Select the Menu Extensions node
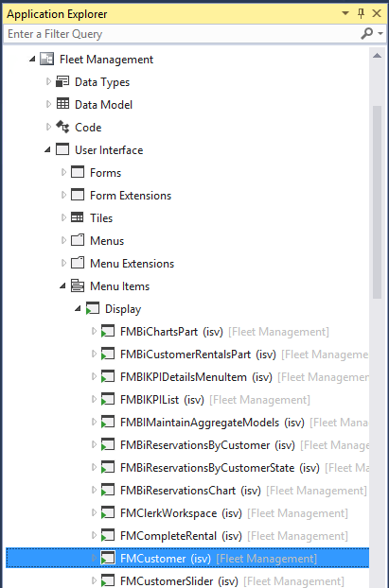Image resolution: width=389 pixels, height=588 pixels. pyautogui.click(x=132, y=264)
